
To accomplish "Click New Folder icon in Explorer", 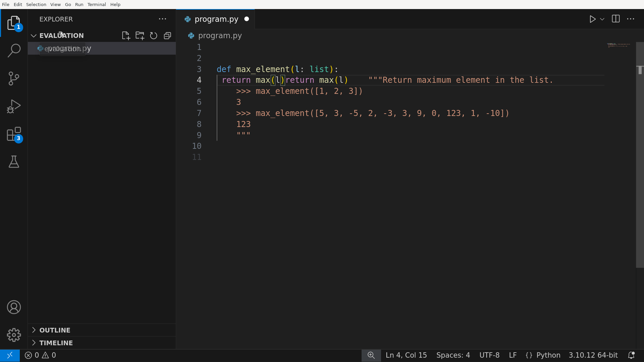I will 140,36.
